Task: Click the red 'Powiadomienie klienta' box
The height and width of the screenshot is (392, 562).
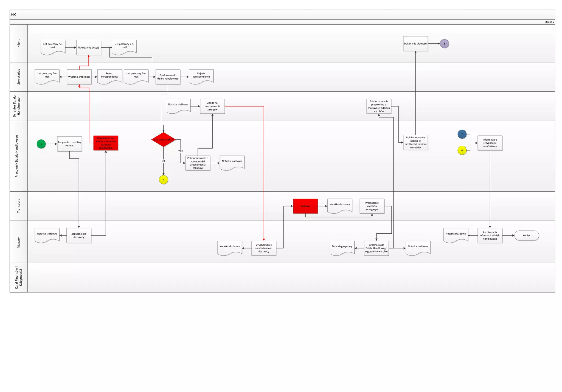Action: (106, 143)
